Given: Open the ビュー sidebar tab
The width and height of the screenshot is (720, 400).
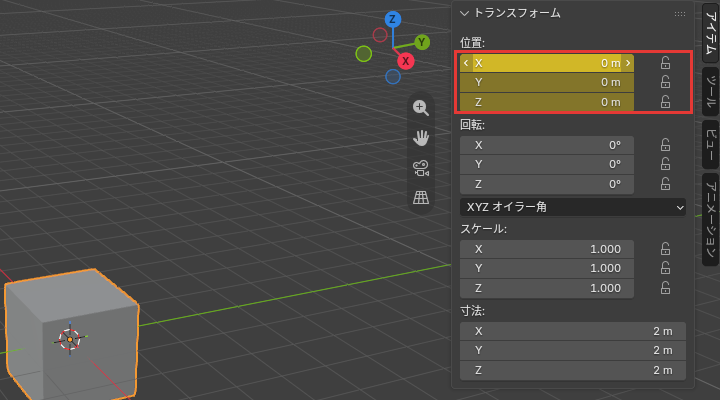Looking at the screenshot, I should [710, 145].
